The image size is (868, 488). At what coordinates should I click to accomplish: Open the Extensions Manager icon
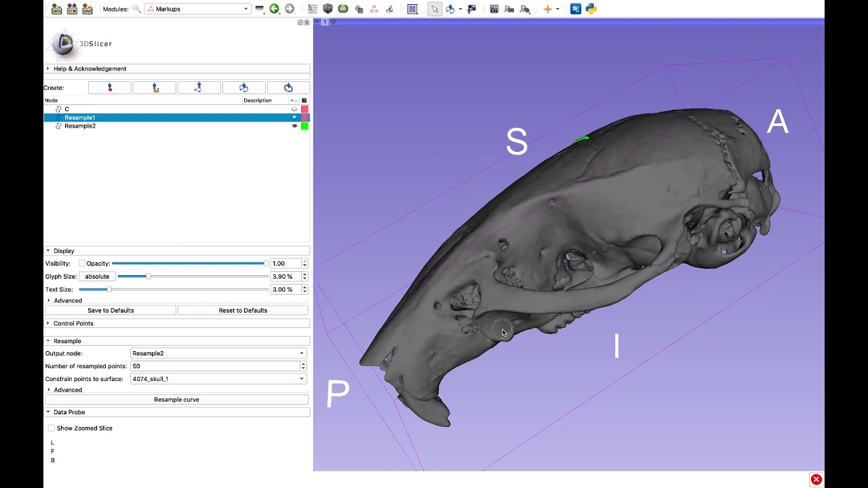576,9
